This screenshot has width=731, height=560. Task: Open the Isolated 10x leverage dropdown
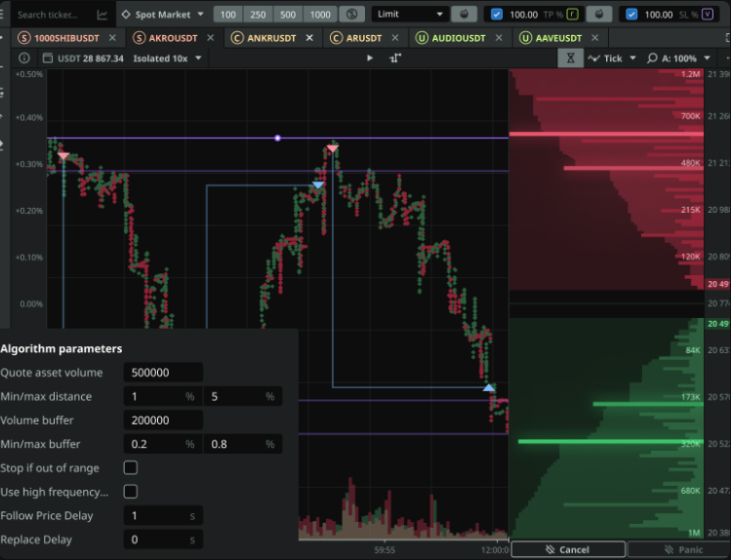click(168, 58)
